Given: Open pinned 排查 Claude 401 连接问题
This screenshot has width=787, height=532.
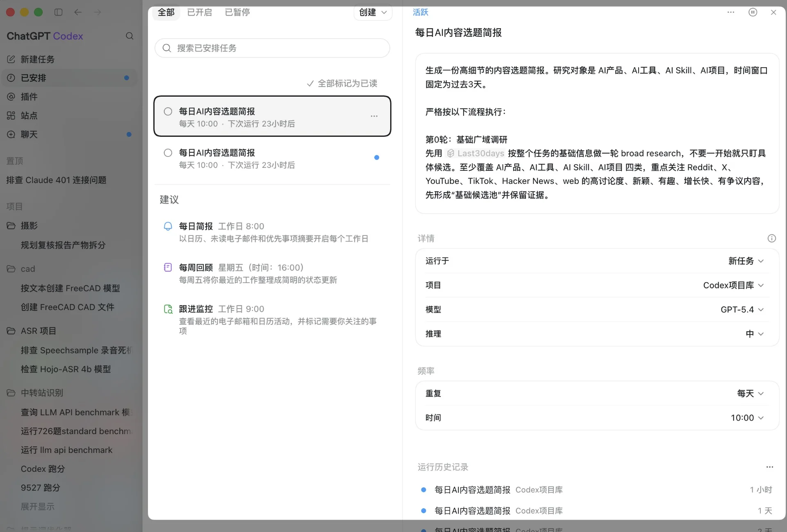Looking at the screenshot, I should click(x=57, y=180).
